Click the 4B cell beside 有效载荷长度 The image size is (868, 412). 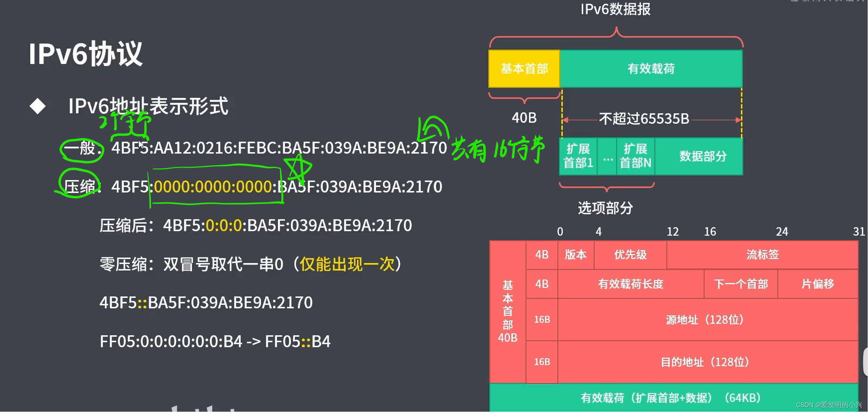tap(542, 284)
